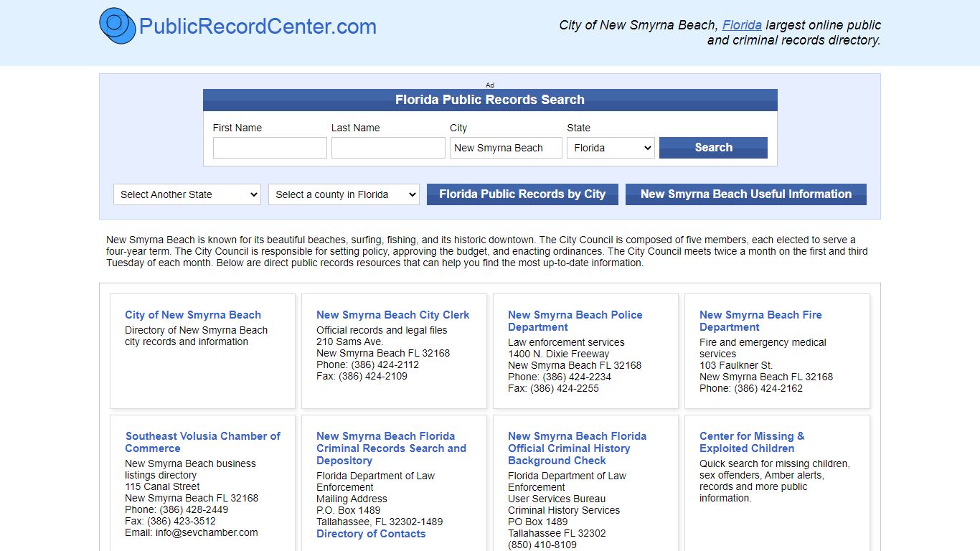Follow the Florida link in header tagline
The image size is (980, 551).
(742, 25)
